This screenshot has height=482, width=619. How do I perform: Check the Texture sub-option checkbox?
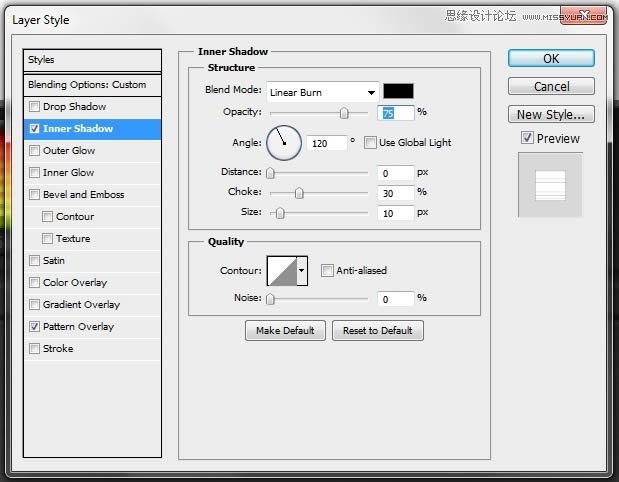pyautogui.click(x=47, y=238)
